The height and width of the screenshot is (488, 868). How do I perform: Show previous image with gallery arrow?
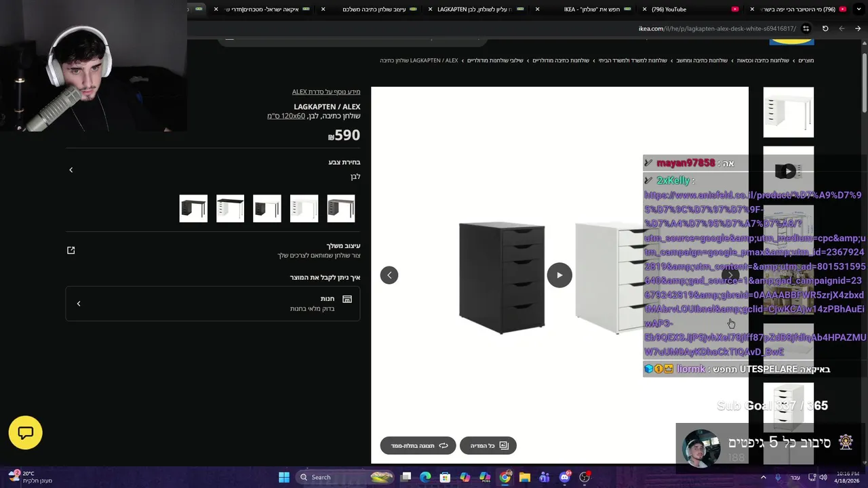coord(389,275)
